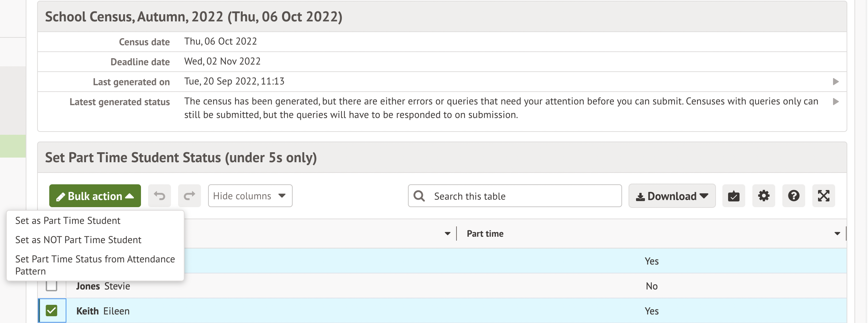
Task: Open the Download dropdown menu
Action: [x=672, y=196]
